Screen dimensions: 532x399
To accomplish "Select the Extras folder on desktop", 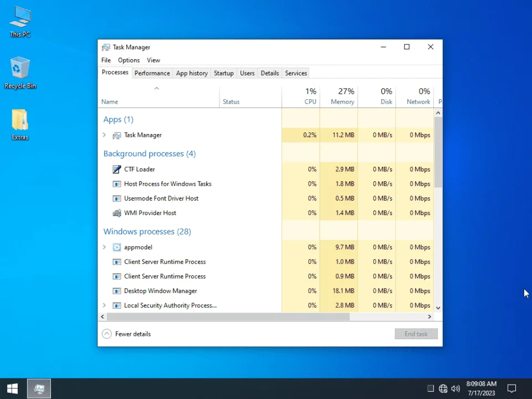I will (20, 125).
